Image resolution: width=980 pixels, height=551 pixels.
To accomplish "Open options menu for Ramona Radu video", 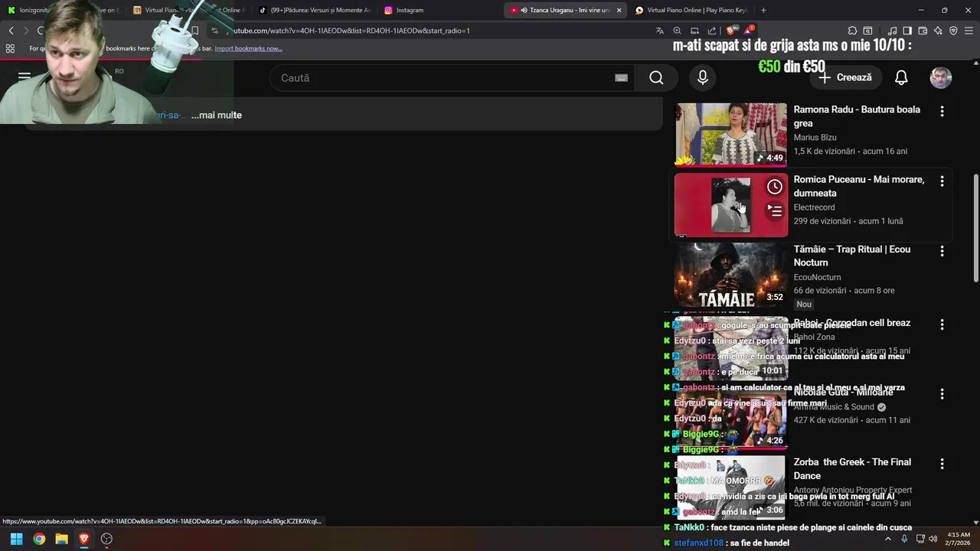I will (x=942, y=112).
